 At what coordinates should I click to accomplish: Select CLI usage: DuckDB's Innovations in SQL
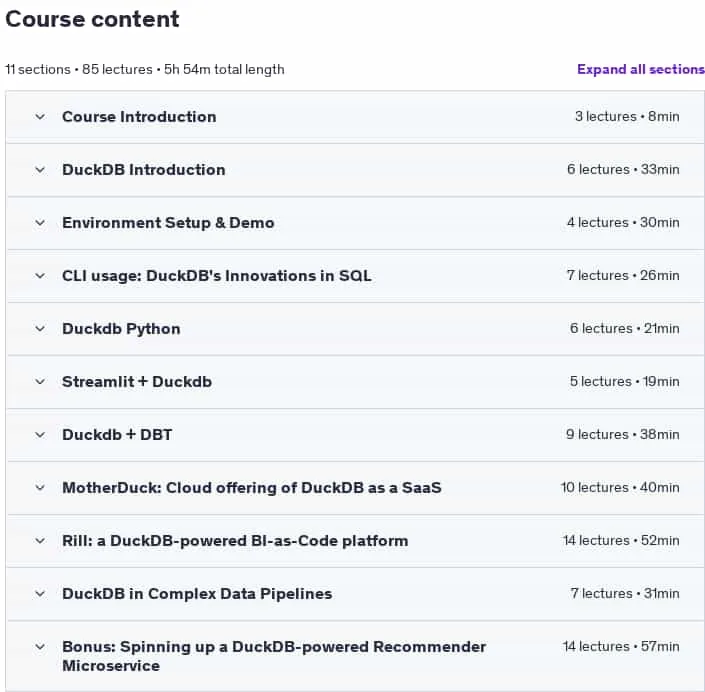pos(217,276)
